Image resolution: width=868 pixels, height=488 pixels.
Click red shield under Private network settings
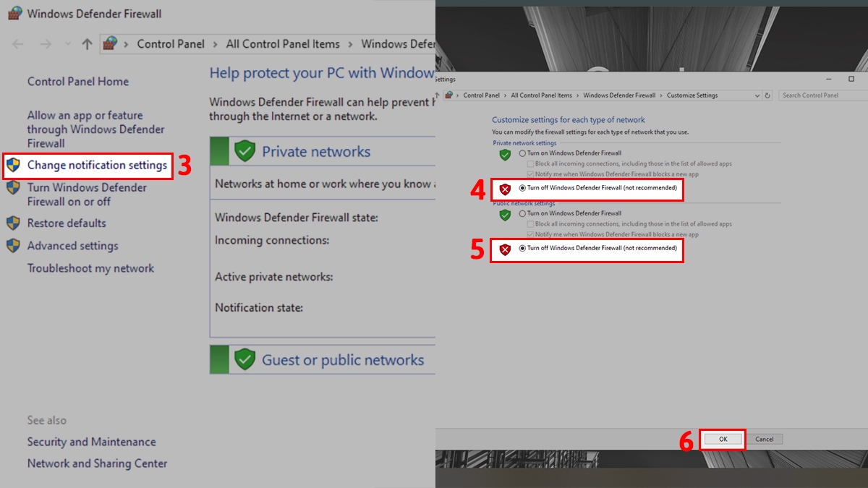(505, 189)
